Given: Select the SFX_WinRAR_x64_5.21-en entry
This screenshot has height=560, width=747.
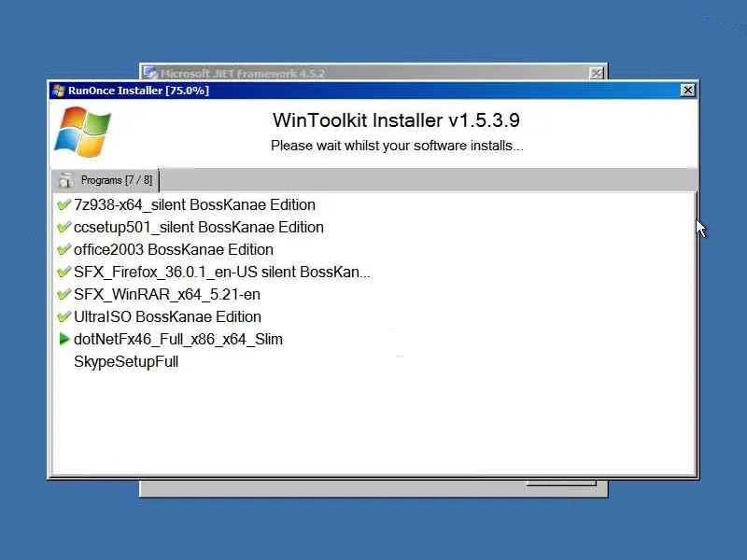Looking at the screenshot, I should [x=167, y=294].
